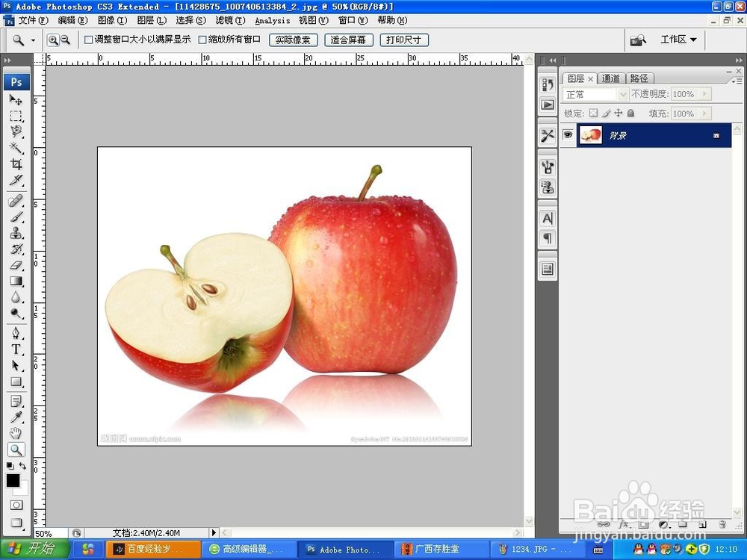Open the 填充 fill value dropdown
This screenshot has width=747, height=560.
(x=705, y=113)
